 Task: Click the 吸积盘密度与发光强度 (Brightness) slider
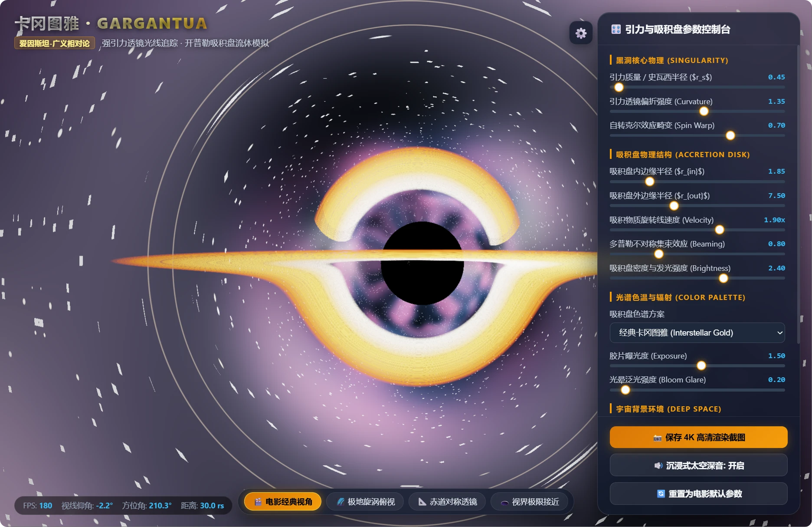click(697, 278)
